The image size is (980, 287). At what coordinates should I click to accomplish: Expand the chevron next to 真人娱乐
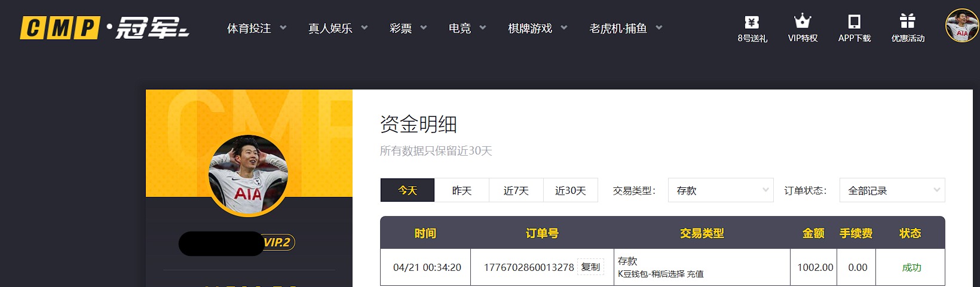[x=365, y=27]
